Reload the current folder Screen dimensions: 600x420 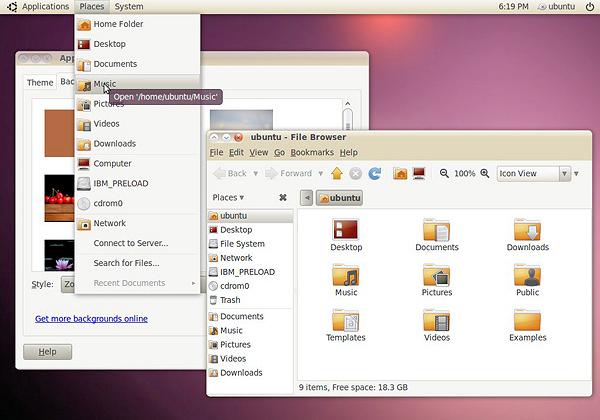(x=375, y=173)
